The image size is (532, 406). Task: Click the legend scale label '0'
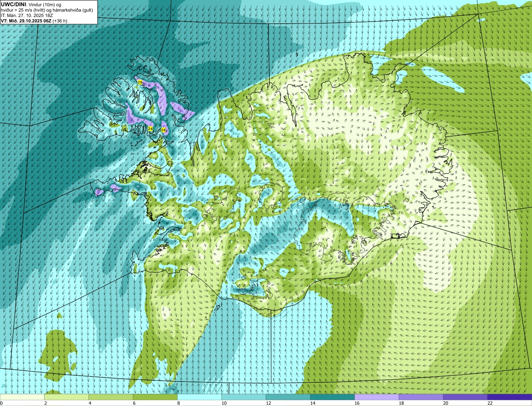pos(2,403)
